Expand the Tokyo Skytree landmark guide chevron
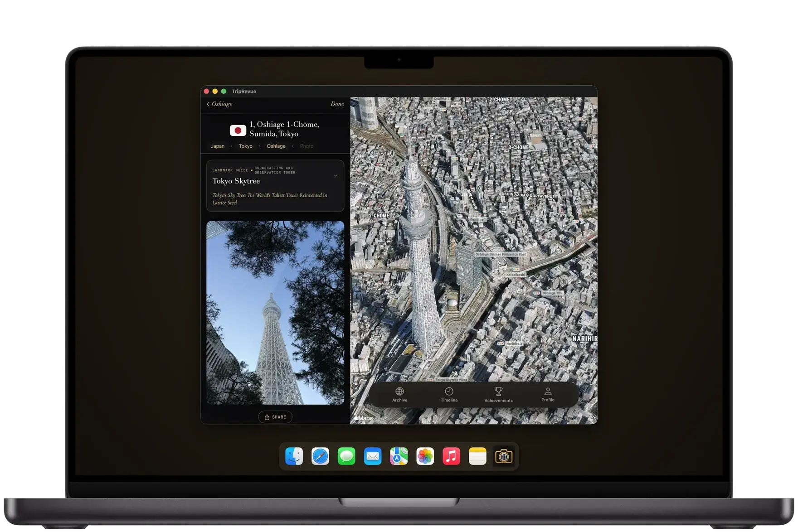 (336, 176)
